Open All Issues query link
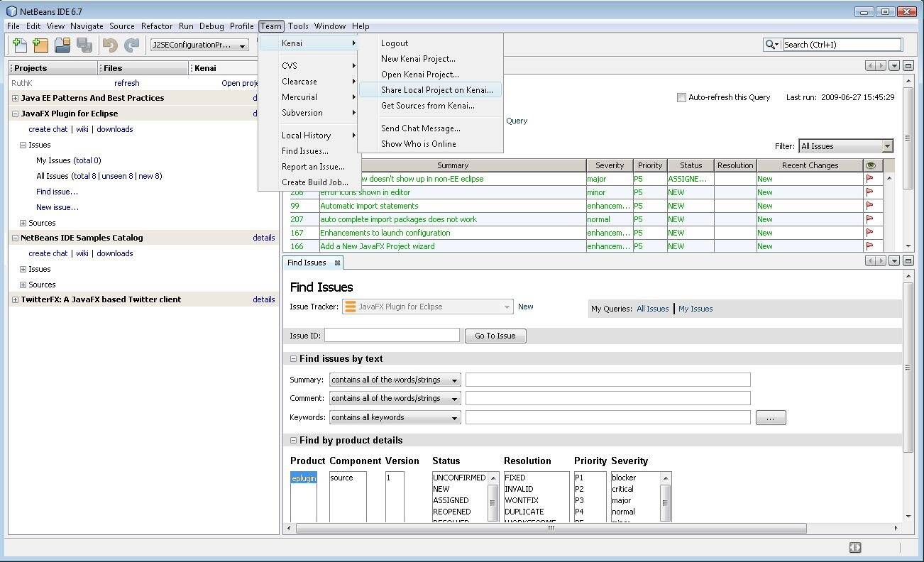Screen dimensions: 924x562 [653, 309]
